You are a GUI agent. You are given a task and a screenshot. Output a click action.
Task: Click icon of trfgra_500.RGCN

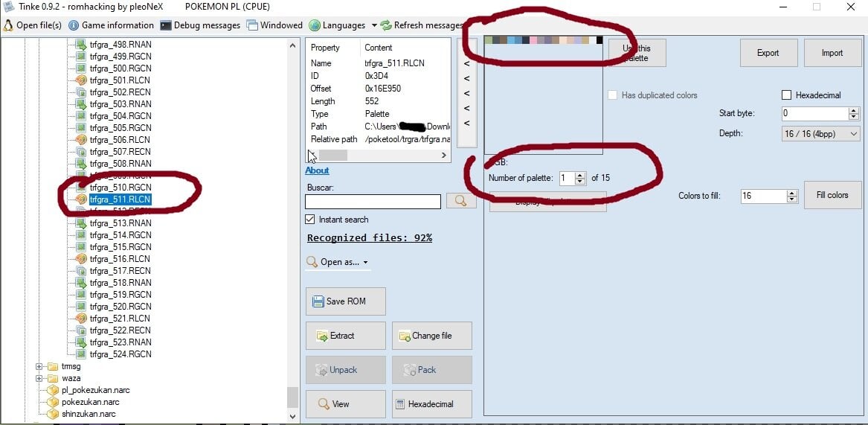[81, 68]
